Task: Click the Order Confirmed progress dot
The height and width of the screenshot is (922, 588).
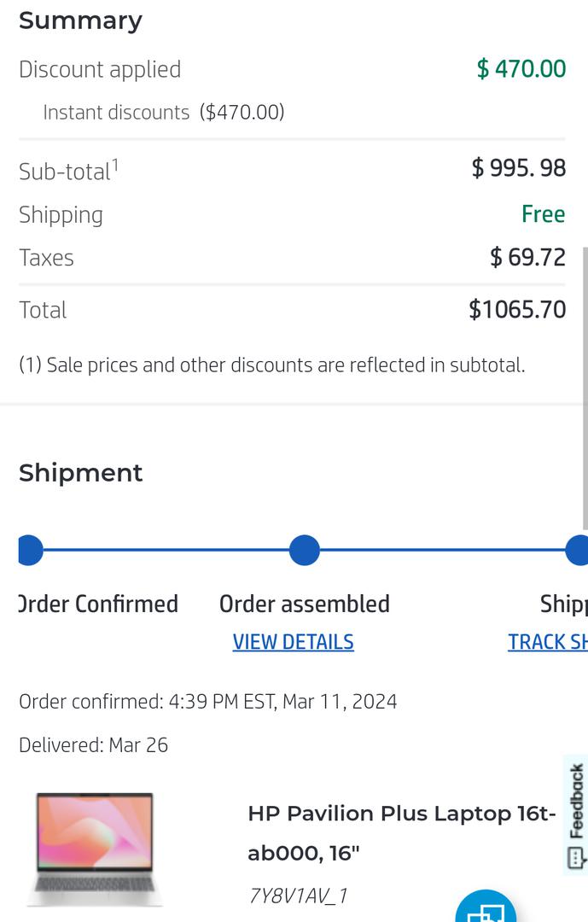Action: [x=30, y=551]
